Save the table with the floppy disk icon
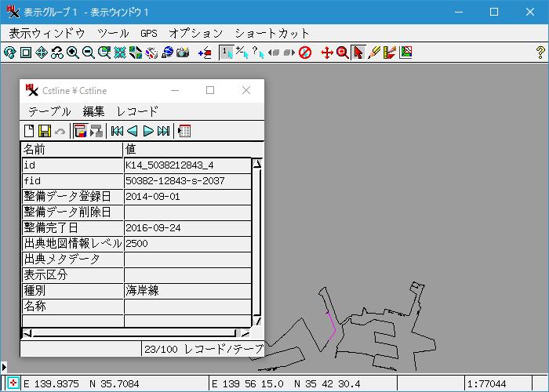Image resolution: width=549 pixels, height=392 pixels. pos(45,131)
